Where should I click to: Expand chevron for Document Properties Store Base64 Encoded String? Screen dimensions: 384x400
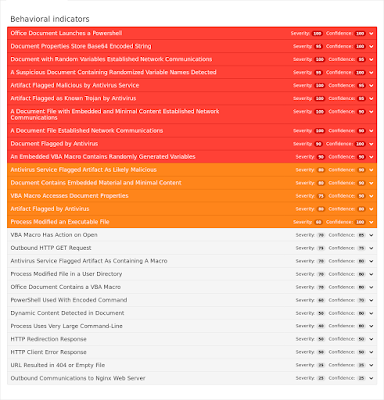pos(371,47)
